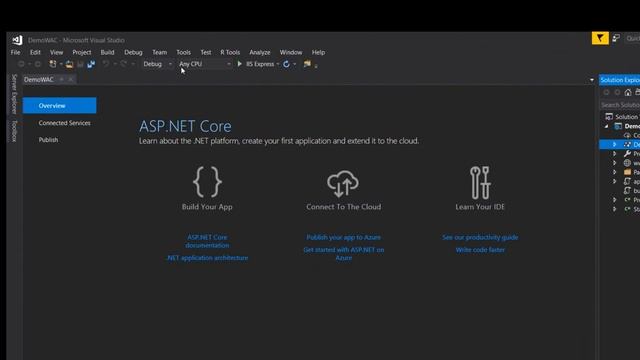Image resolution: width=640 pixels, height=360 pixels.
Task: Open the dropdown arrow beside refresh icon
Action: click(x=294, y=64)
